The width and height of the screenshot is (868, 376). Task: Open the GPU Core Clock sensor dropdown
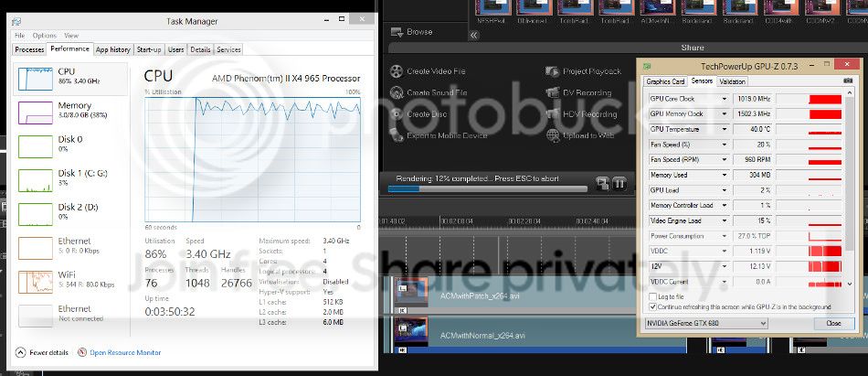point(725,99)
